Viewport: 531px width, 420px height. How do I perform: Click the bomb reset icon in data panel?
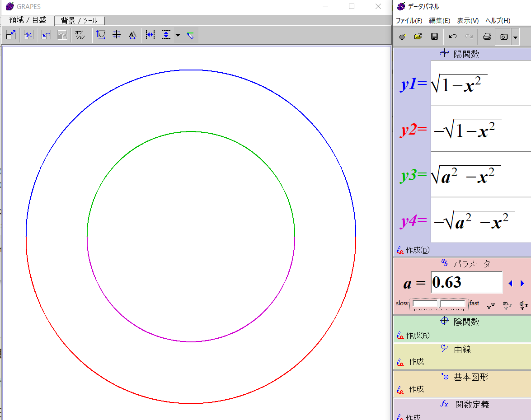[x=402, y=37]
